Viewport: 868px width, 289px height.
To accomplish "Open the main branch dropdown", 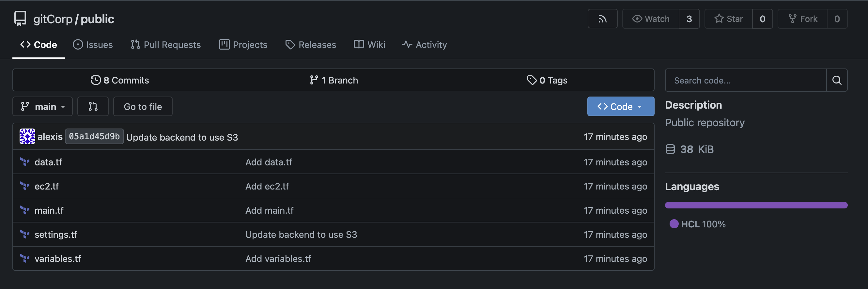I will [42, 106].
